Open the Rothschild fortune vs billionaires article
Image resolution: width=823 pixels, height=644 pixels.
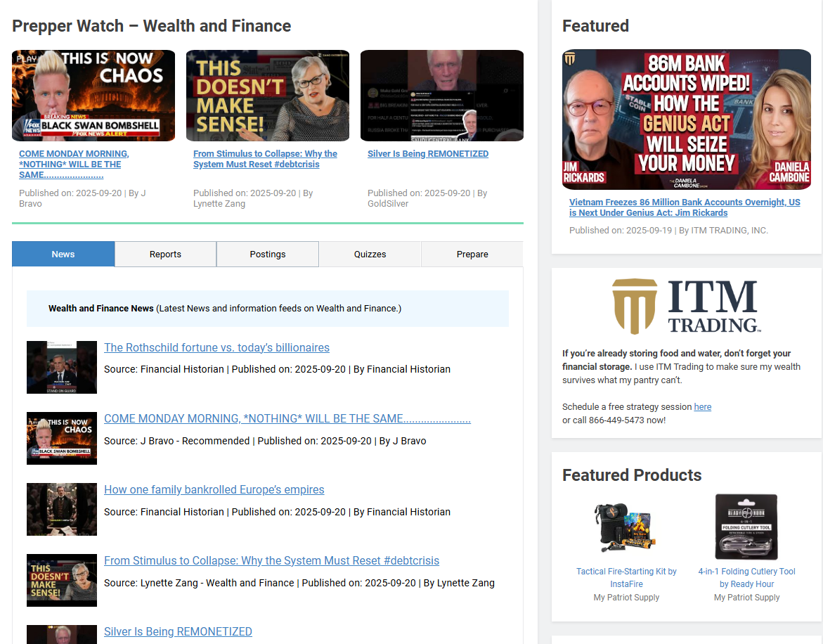tap(216, 347)
